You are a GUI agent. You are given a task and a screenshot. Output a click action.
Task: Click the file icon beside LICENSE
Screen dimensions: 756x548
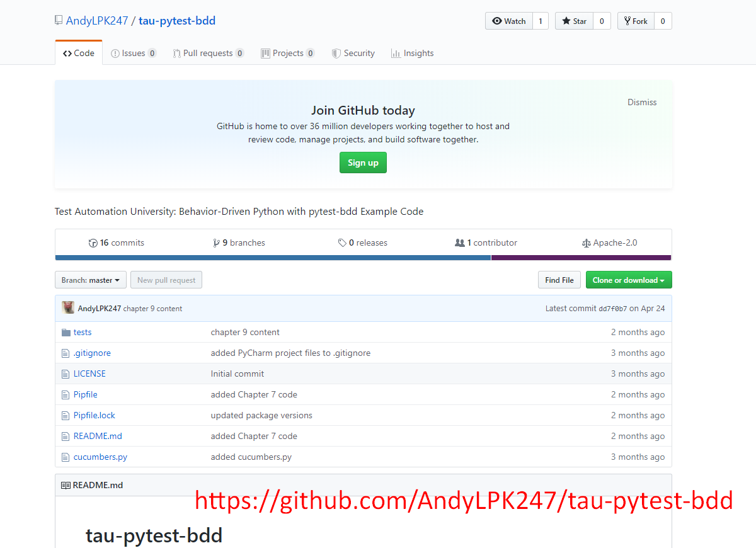point(65,374)
